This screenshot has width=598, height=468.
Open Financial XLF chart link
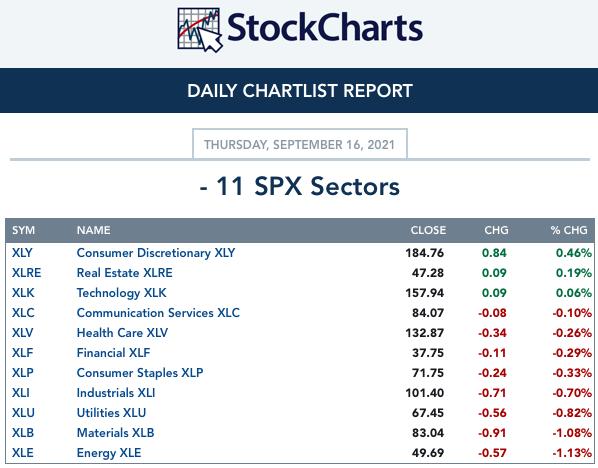click(x=113, y=353)
